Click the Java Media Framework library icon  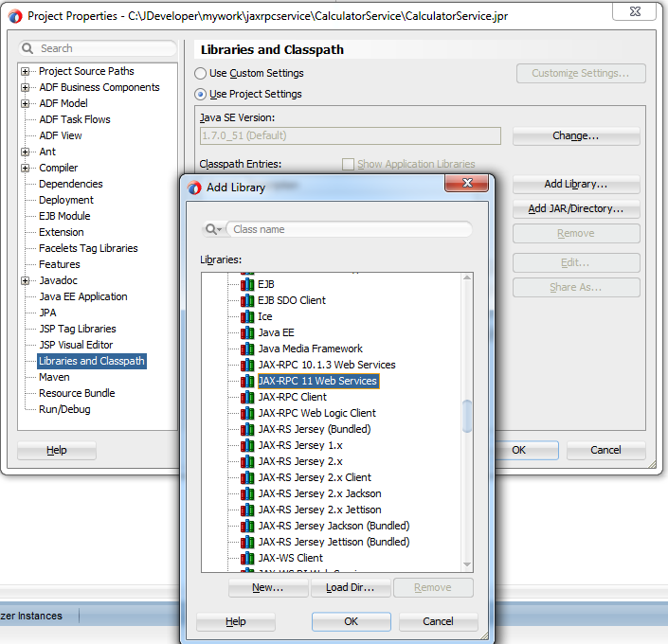coord(247,349)
